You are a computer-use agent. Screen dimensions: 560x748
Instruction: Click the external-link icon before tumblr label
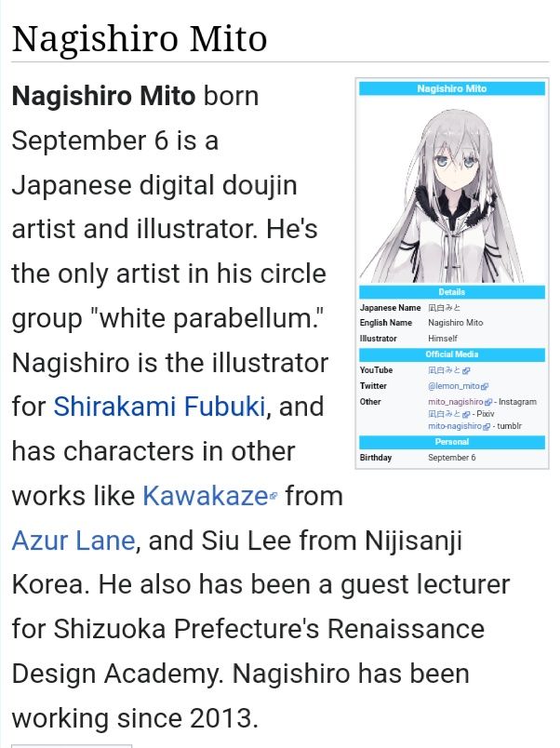coord(487,426)
